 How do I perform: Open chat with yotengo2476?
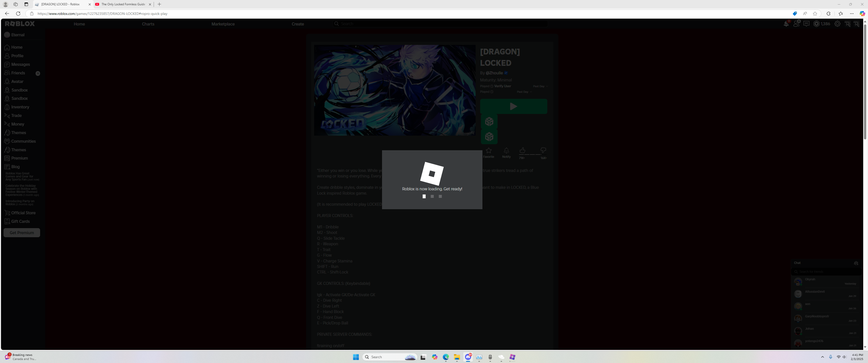point(826,343)
